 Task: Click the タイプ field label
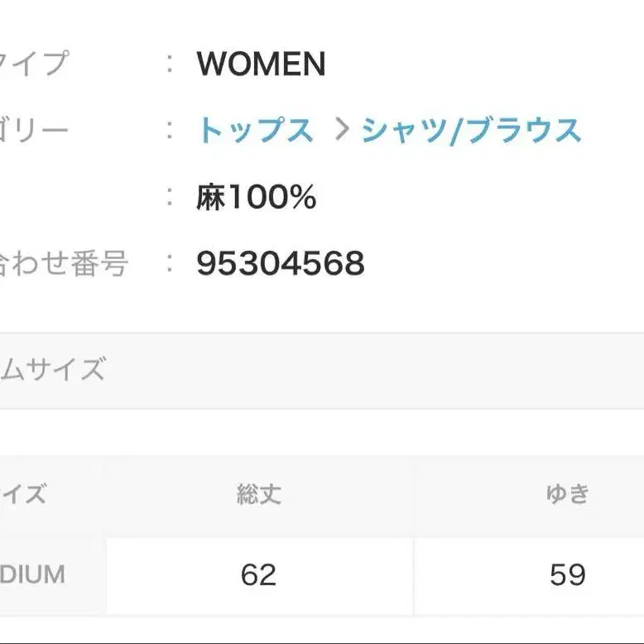coord(34,64)
